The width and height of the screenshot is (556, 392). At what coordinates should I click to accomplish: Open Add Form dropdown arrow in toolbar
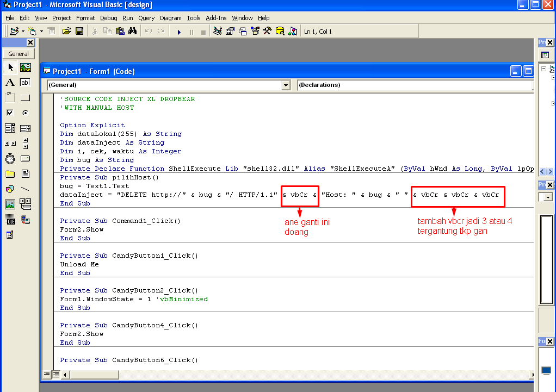tap(41, 31)
